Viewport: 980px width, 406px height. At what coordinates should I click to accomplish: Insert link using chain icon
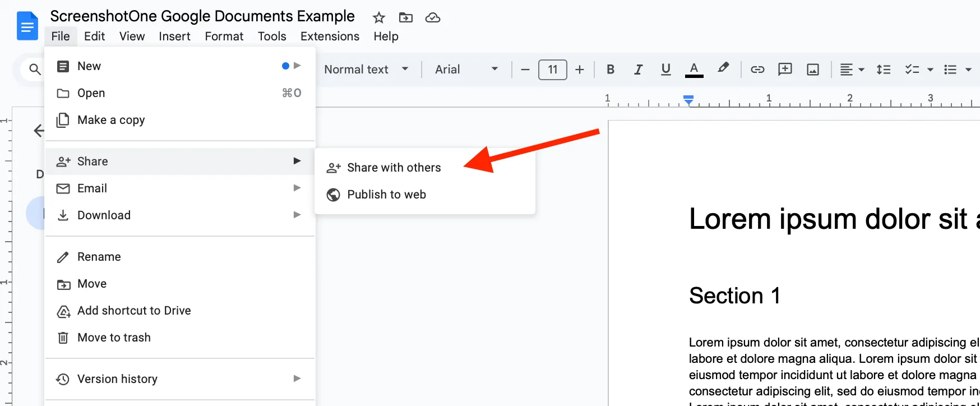coord(757,70)
